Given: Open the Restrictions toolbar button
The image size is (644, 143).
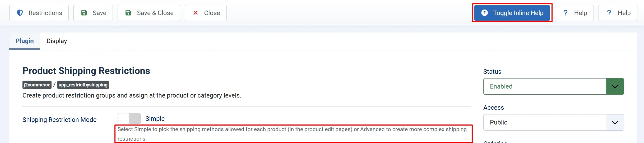Looking at the screenshot, I should [x=39, y=13].
